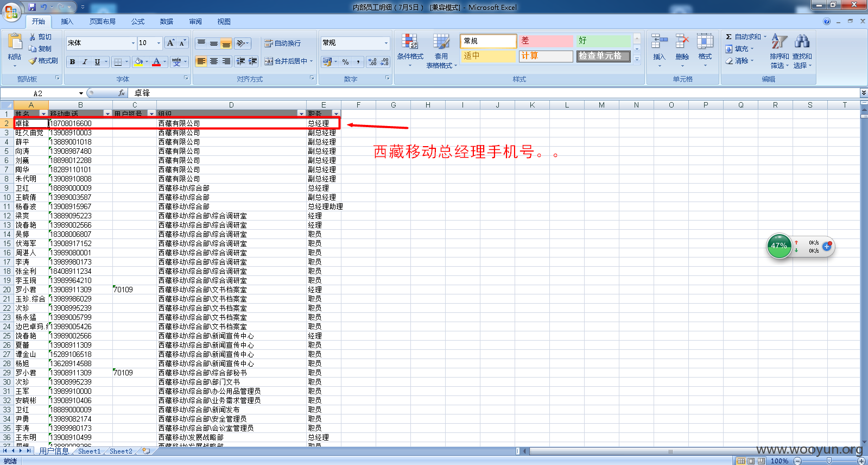Apply the 好 (Good) cell style
The height and width of the screenshot is (465, 868).
[604, 41]
